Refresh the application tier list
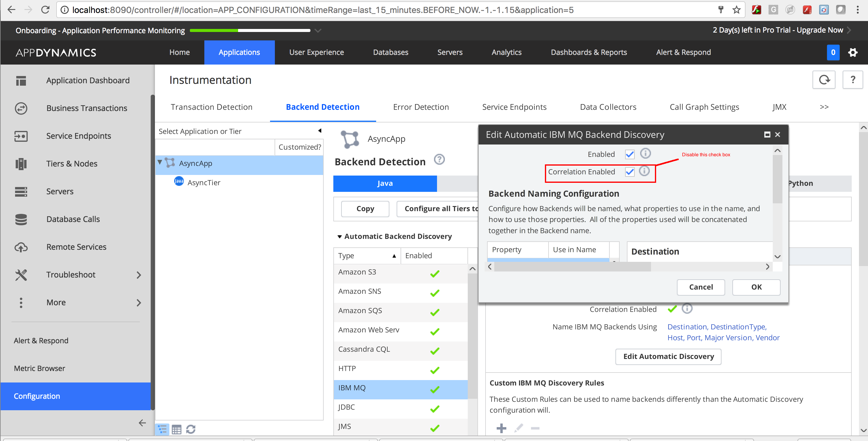Viewport: 868px width, 441px height. coord(191,429)
